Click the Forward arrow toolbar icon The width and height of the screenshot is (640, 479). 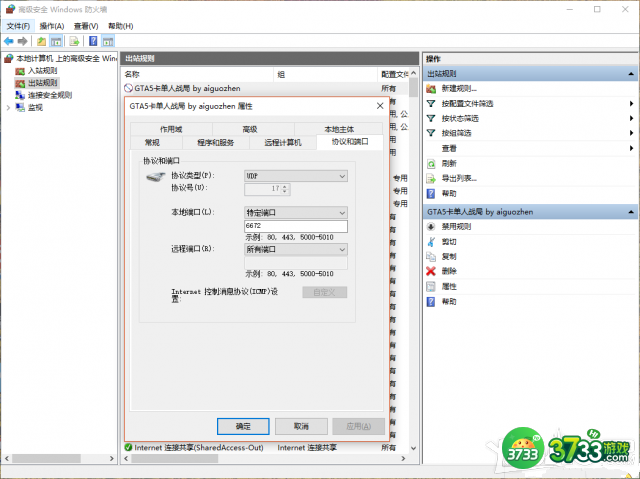coord(23,41)
